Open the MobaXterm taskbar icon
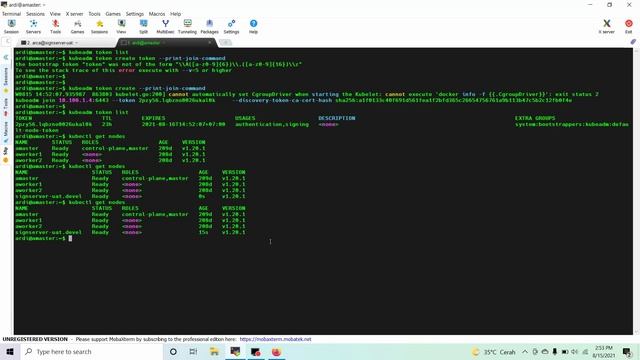Image resolution: width=640 pixels, height=360 pixels. (235, 351)
